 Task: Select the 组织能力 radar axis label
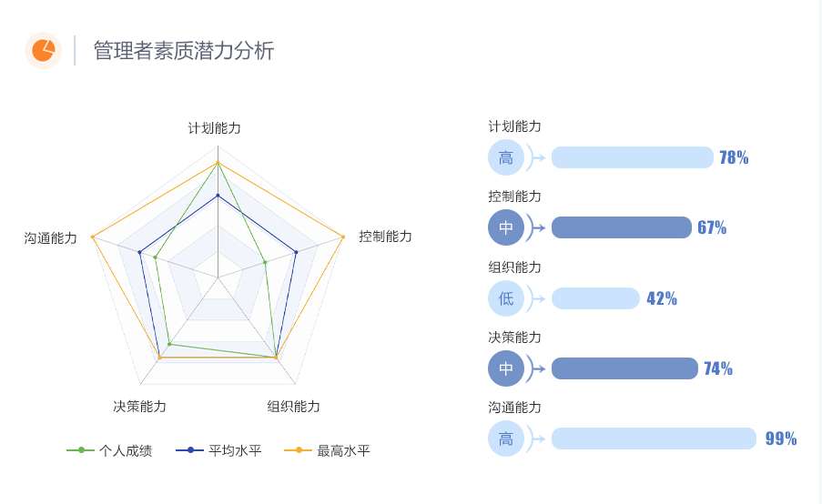pos(293,406)
